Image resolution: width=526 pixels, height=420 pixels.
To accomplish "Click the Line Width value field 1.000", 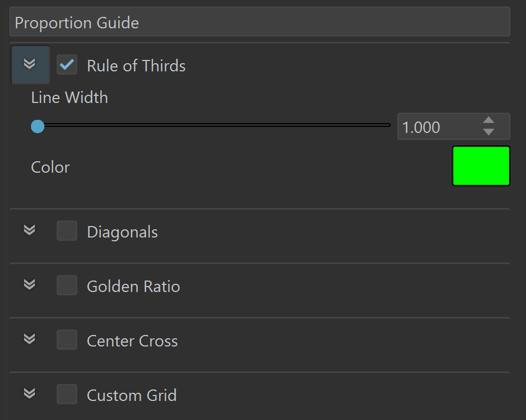I will (439, 127).
